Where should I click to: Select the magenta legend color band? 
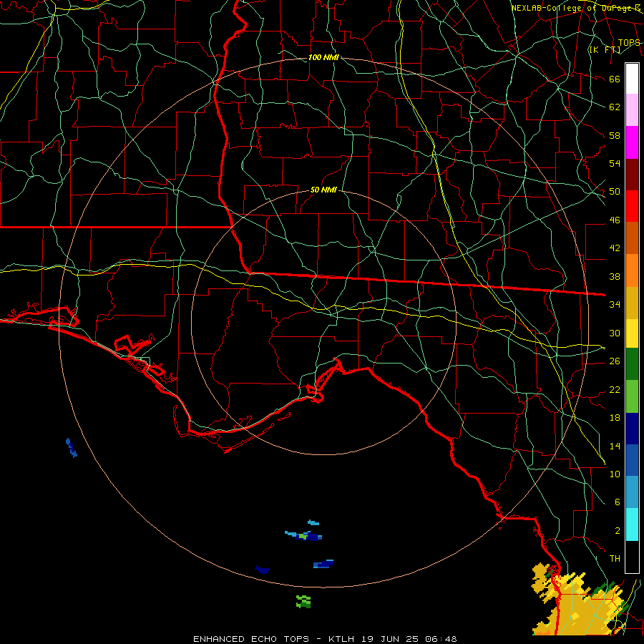(632, 142)
